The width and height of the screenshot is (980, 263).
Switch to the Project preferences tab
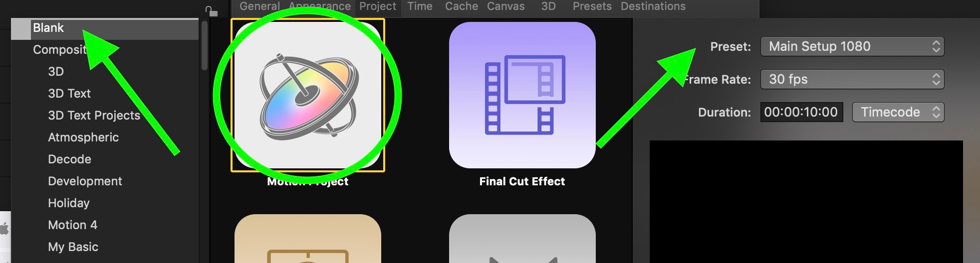point(378,6)
